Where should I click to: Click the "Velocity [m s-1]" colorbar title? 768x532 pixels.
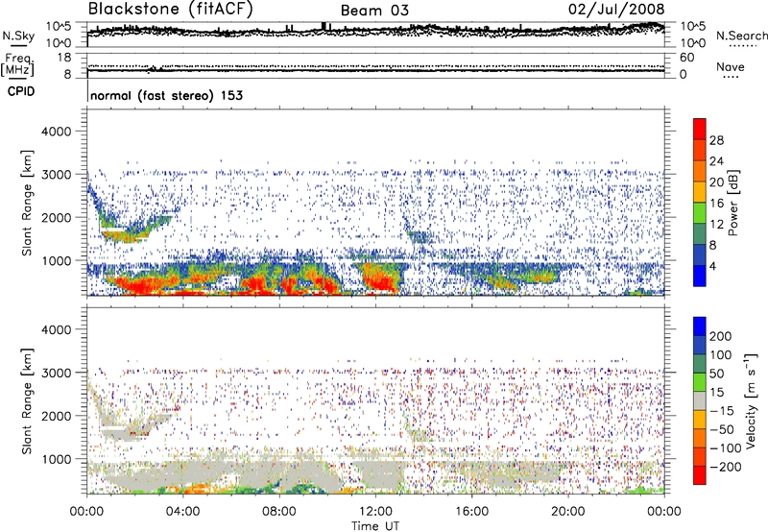[750, 400]
